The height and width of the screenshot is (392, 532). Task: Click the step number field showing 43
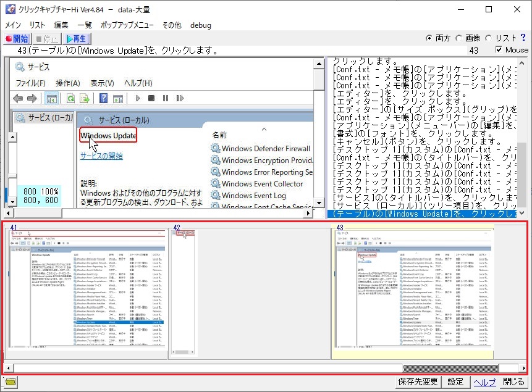[474, 50]
